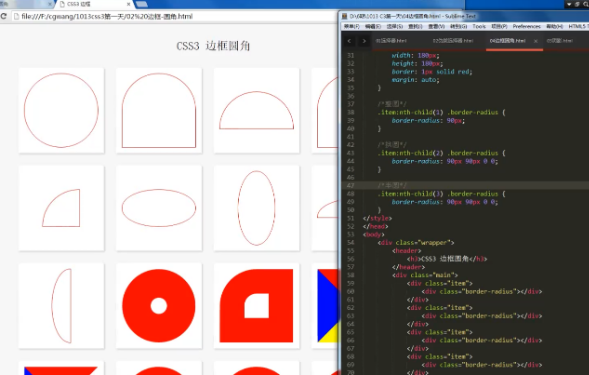Open the Tools menu in Sublime Text

pyautogui.click(x=479, y=26)
